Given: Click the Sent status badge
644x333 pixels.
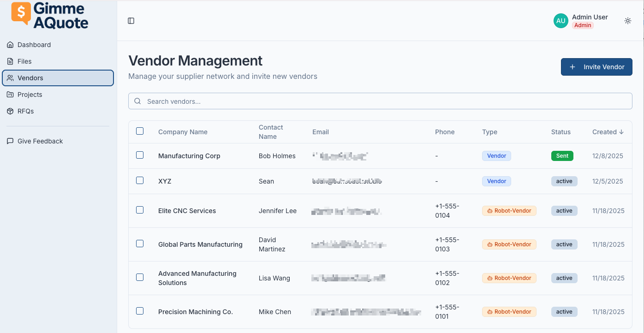Looking at the screenshot, I should [562, 156].
